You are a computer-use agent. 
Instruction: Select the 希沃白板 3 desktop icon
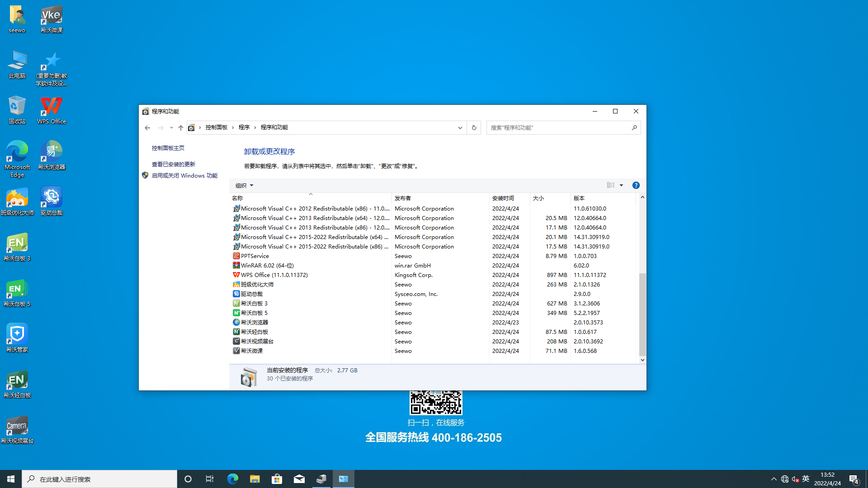pyautogui.click(x=17, y=247)
